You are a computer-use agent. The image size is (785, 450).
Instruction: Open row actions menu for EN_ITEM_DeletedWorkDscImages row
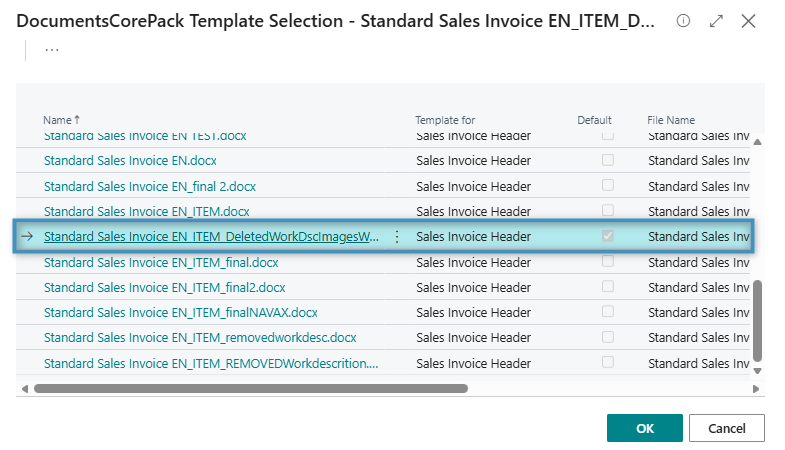(x=397, y=237)
